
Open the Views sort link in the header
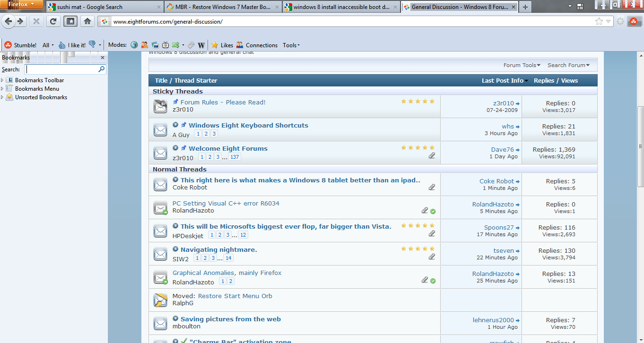pos(569,80)
